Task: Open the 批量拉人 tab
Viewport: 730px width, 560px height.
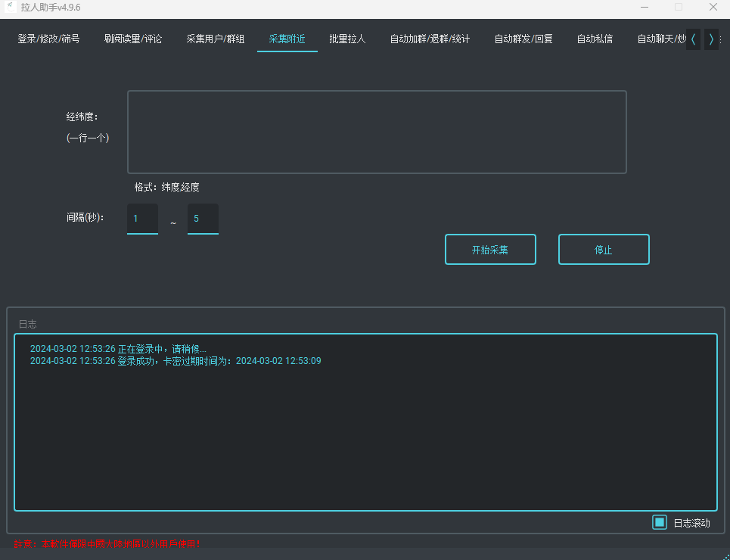Action: (347, 39)
